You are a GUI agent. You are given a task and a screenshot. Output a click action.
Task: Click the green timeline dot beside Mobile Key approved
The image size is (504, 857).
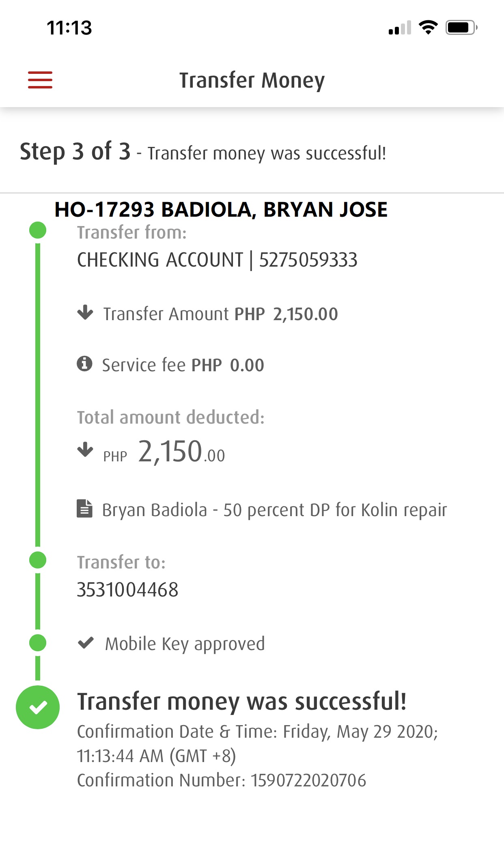[38, 643]
